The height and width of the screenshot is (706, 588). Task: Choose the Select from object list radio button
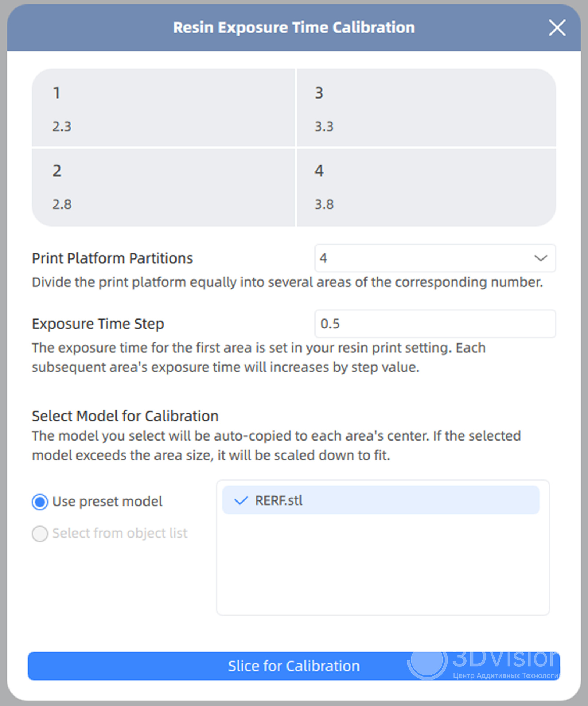pyautogui.click(x=40, y=534)
